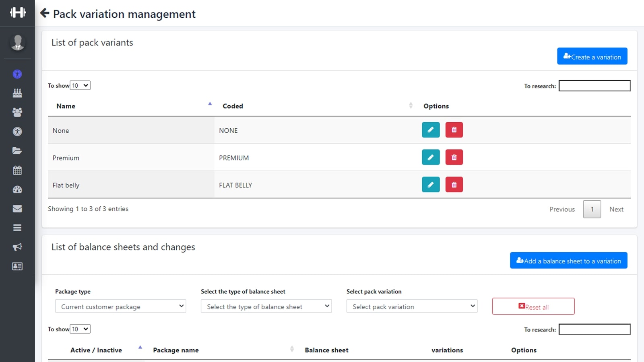The height and width of the screenshot is (362, 644).
Task: Open the hamburger menu in the sidebar
Action: [x=17, y=228]
